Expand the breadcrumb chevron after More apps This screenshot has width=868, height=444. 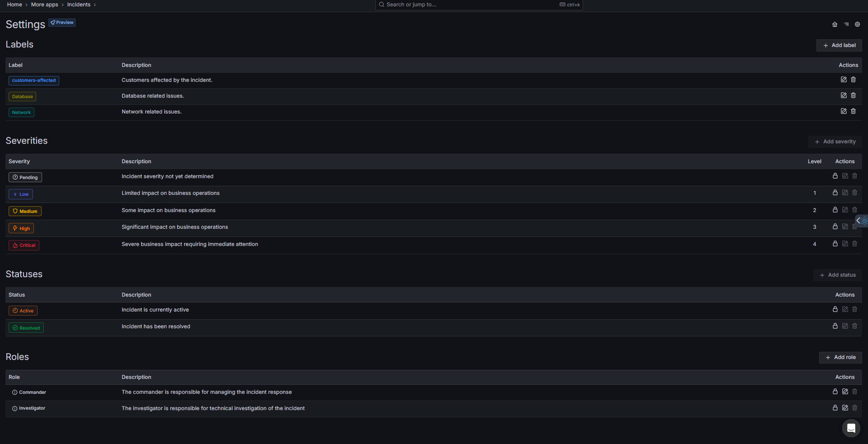point(62,5)
